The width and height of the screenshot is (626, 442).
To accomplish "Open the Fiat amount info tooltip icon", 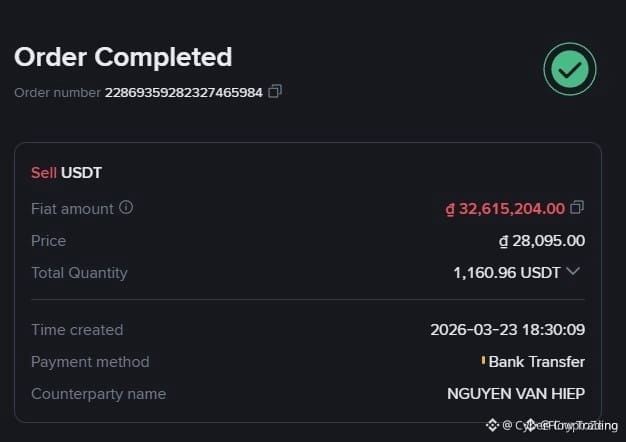I will click(126, 207).
